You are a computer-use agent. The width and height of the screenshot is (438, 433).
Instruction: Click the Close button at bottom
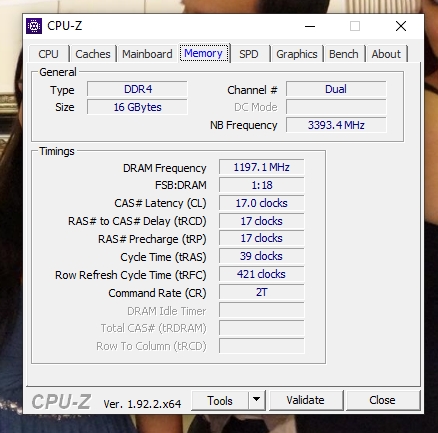(382, 400)
